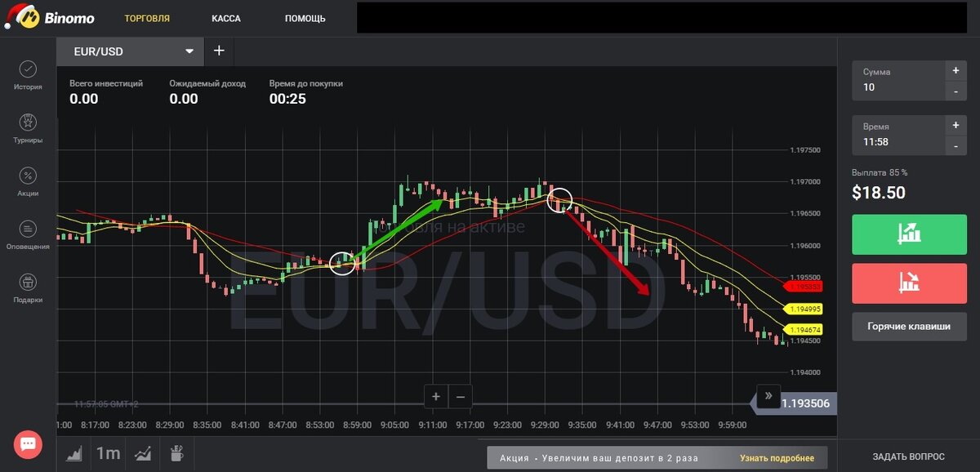Click the red 1.195353 indicator price tag
Image resolution: width=980 pixels, height=472 pixels.
[802, 287]
